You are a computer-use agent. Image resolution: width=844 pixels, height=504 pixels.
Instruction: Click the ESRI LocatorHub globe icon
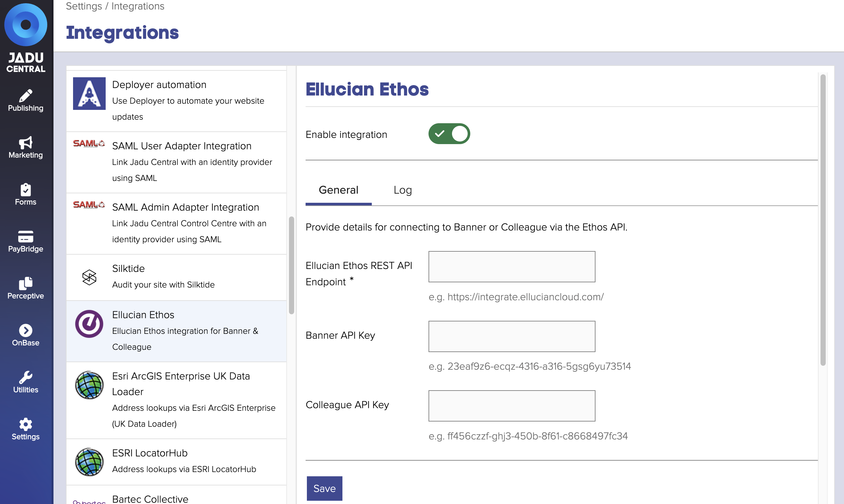89,462
